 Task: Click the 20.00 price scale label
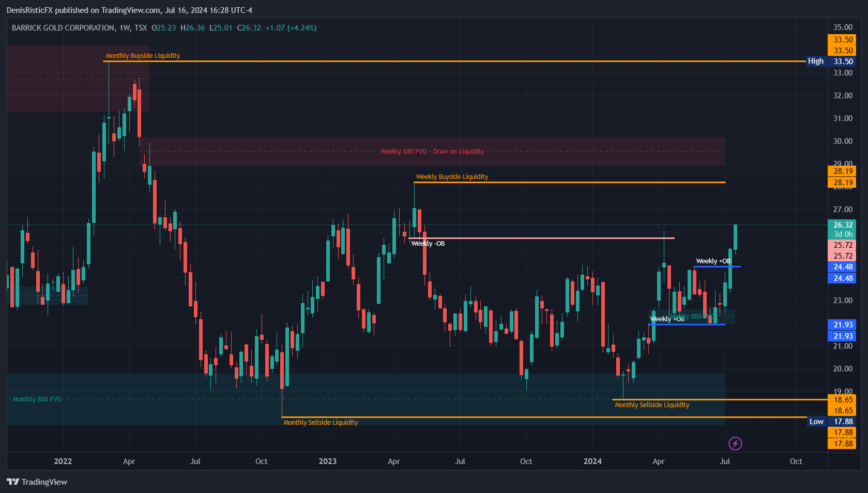tap(843, 369)
